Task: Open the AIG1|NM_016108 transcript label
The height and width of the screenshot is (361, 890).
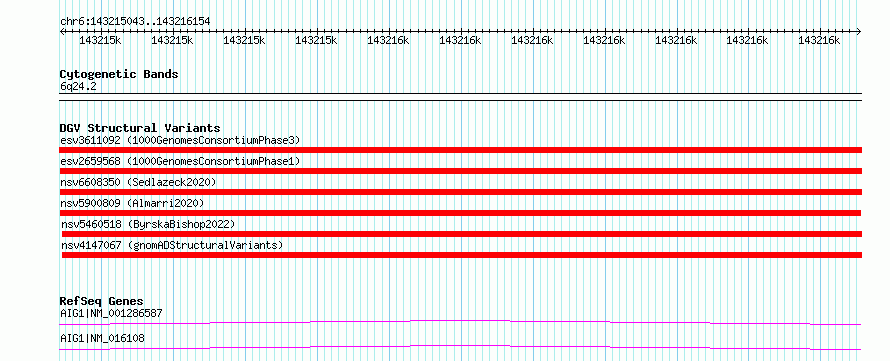Action: (102, 338)
